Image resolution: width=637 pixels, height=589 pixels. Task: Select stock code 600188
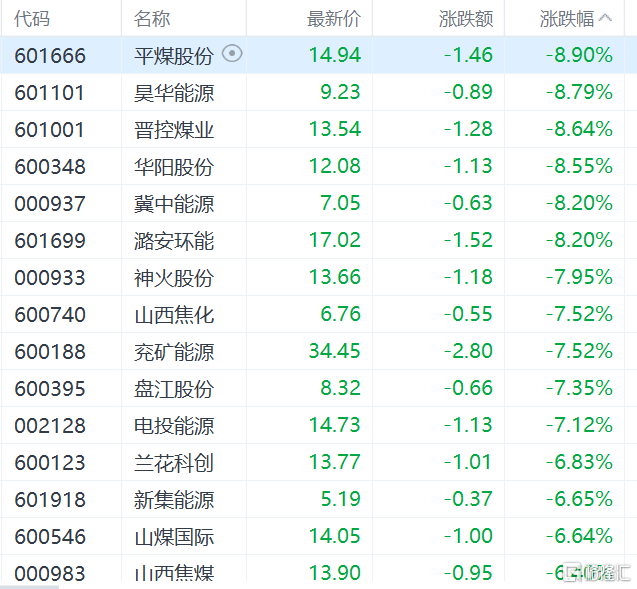[x=50, y=351]
